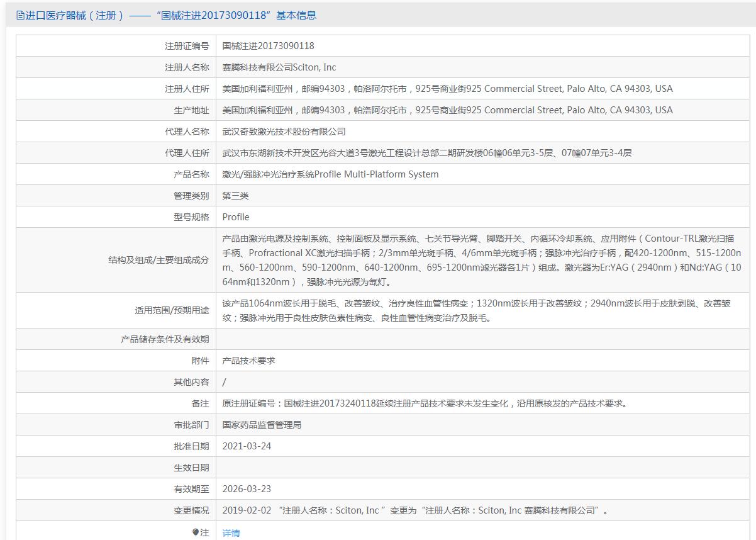Screen dimensions: 756x540
Task: Click the 第三类 management category value
Action: pos(236,196)
